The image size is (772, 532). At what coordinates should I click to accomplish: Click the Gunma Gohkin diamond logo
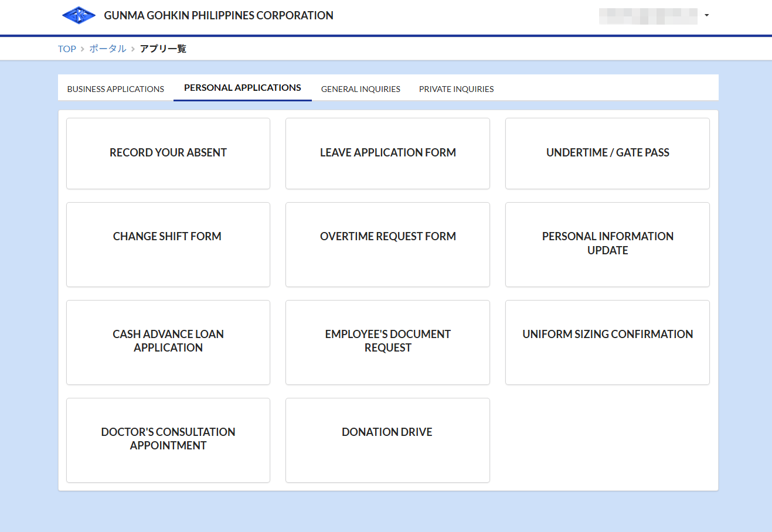(x=79, y=15)
